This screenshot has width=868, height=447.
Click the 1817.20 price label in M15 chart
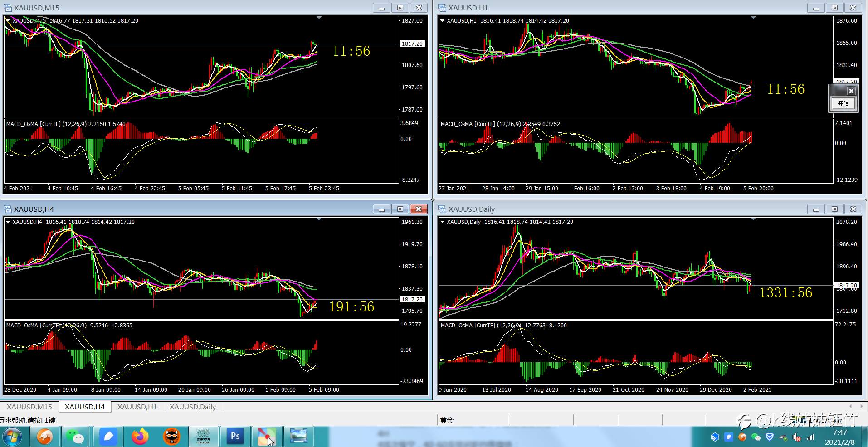[412, 44]
